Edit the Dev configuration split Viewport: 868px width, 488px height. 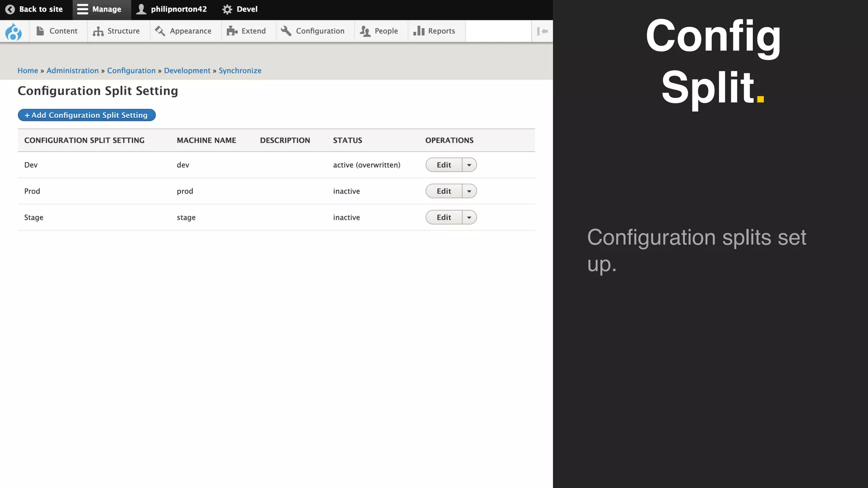pos(444,165)
